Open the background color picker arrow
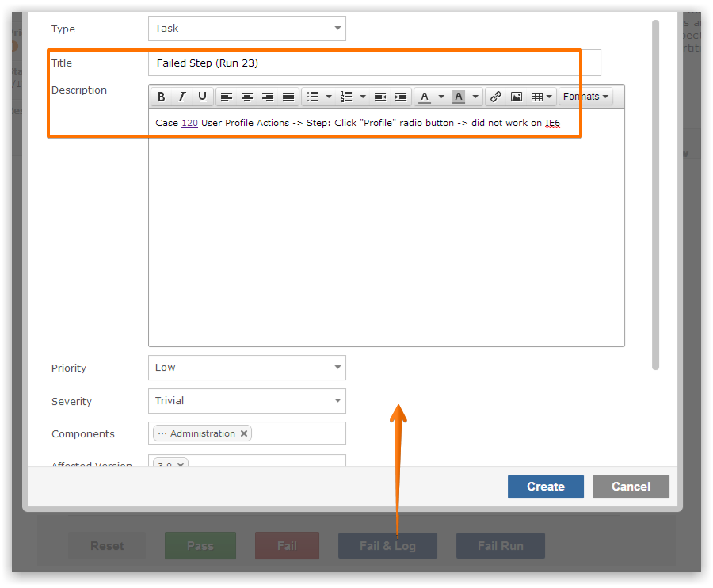713x588 pixels. (x=475, y=97)
